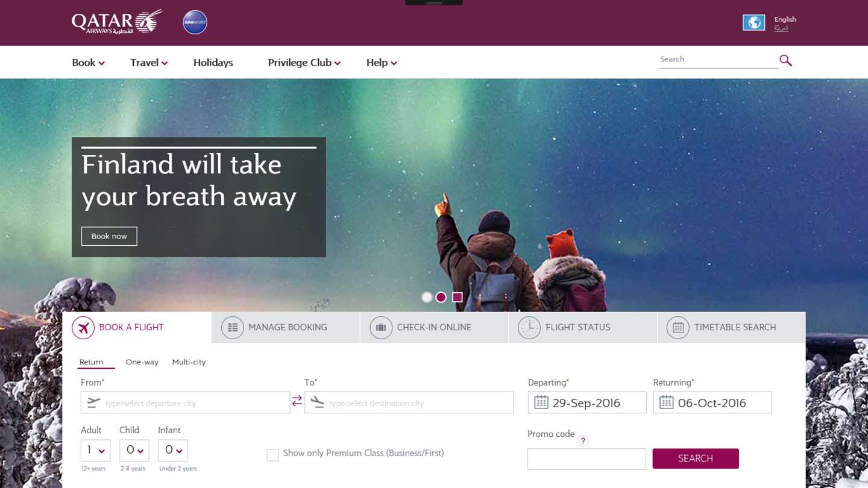The height and width of the screenshot is (488, 868).
Task: Enable Show only Premium Class checkbox
Action: pos(273,455)
